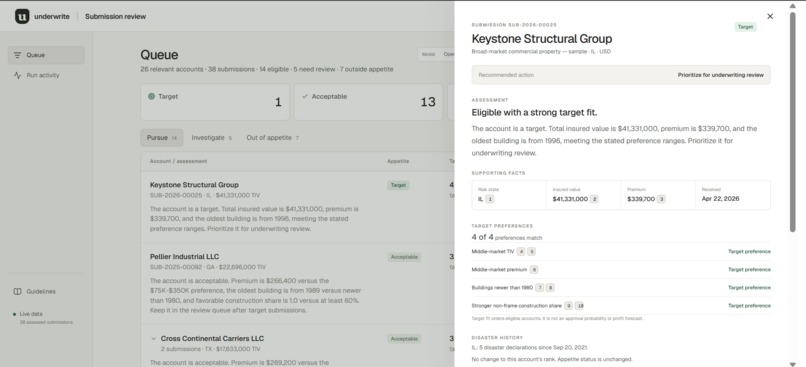This screenshot has height=367, width=806.
Task: Click the Recommended action bar
Action: [621, 75]
